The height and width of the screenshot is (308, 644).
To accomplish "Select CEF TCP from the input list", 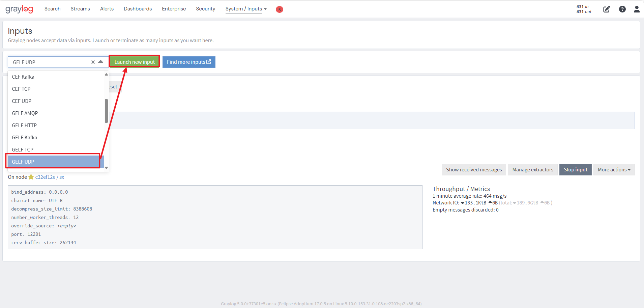I will point(56,89).
